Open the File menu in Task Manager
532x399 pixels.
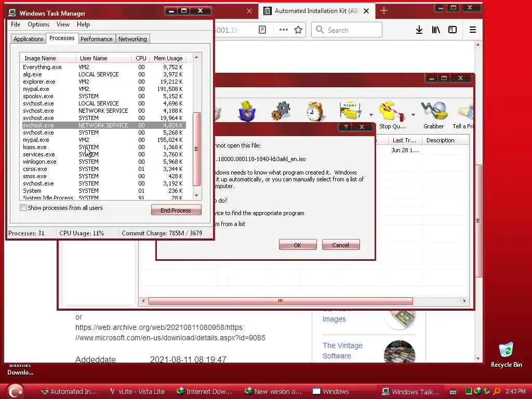pos(16,24)
